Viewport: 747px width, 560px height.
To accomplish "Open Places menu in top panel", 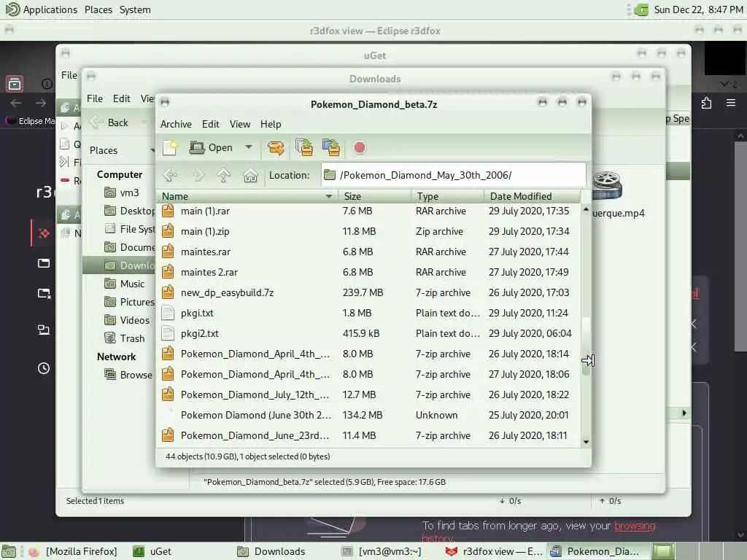I will point(98,9).
